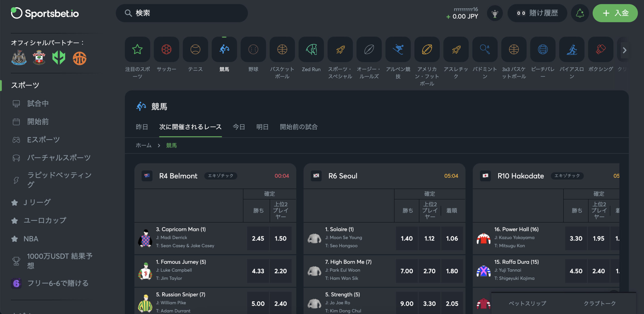Click the ホーム breadcrumb link
The width and height of the screenshot is (644, 314).
pos(143,145)
